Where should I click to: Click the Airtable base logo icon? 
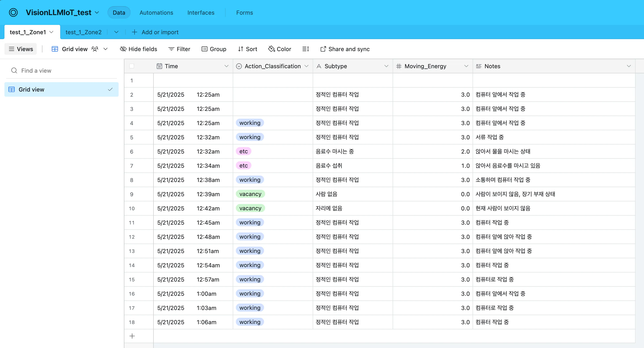click(x=13, y=12)
